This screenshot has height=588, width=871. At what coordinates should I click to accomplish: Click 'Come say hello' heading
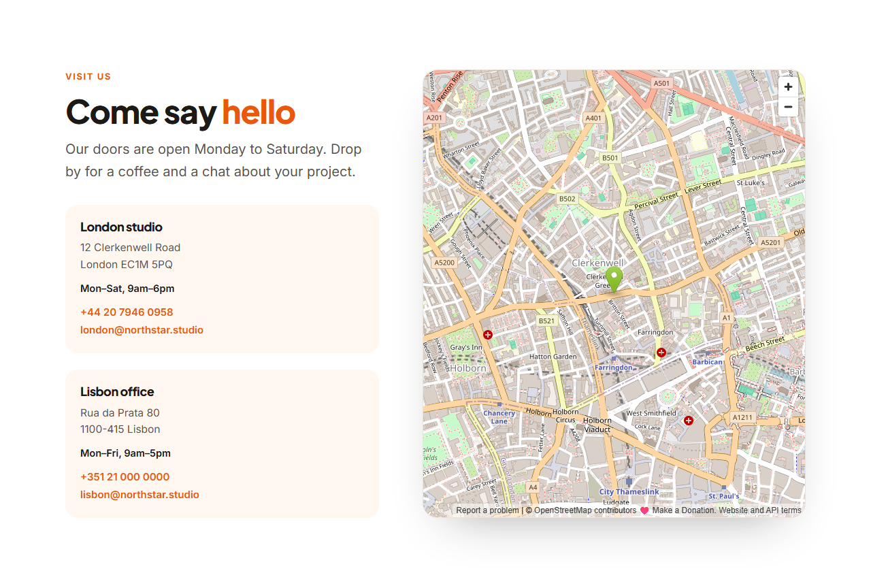pos(180,112)
